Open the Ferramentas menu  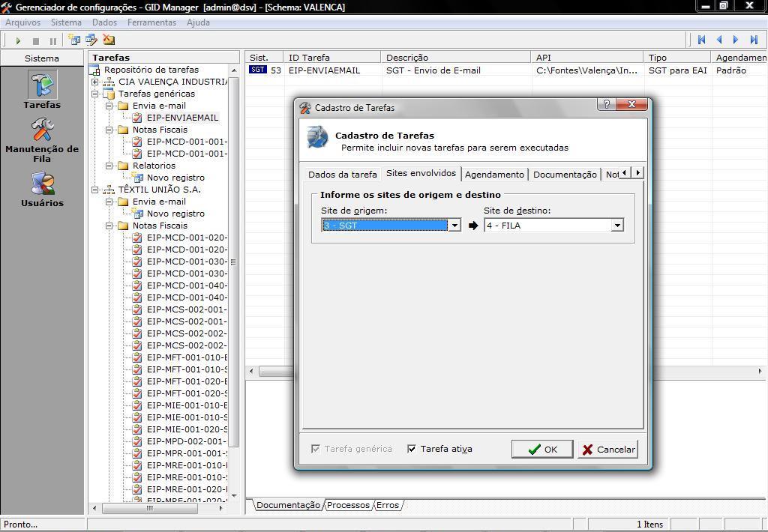click(151, 22)
